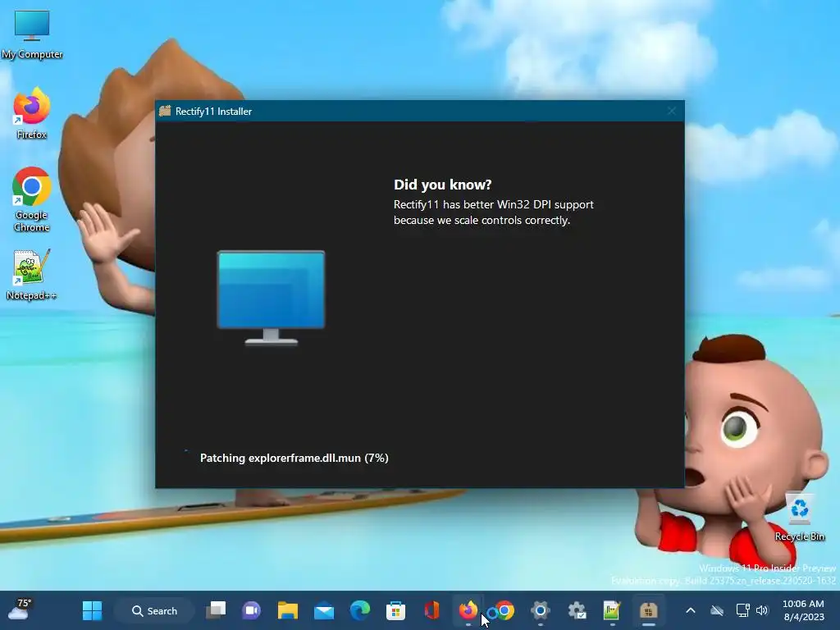Screen dimensions: 840x630
Task: Launch Microsoft Edge from the taskbar
Action: click(360, 610)
